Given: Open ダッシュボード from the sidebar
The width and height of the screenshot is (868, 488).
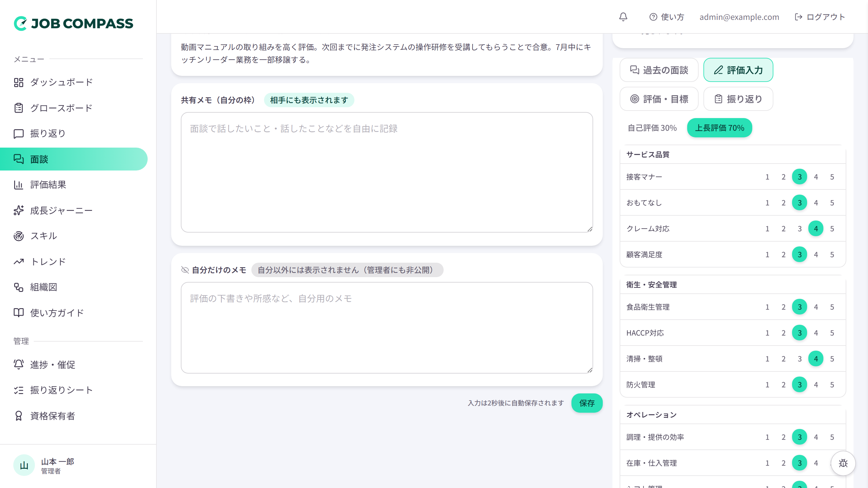Looking at the screenshot, I should (x=74, y=82).
